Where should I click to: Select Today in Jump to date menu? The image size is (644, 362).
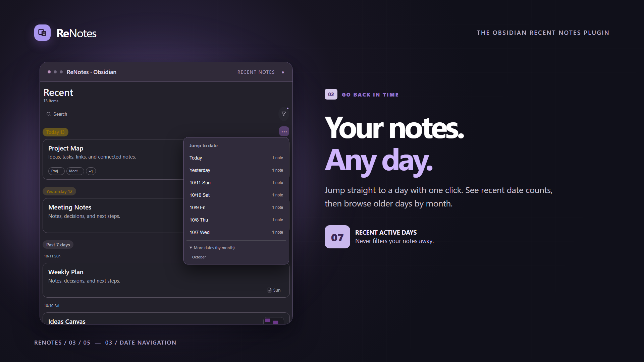tap(236, 158)
